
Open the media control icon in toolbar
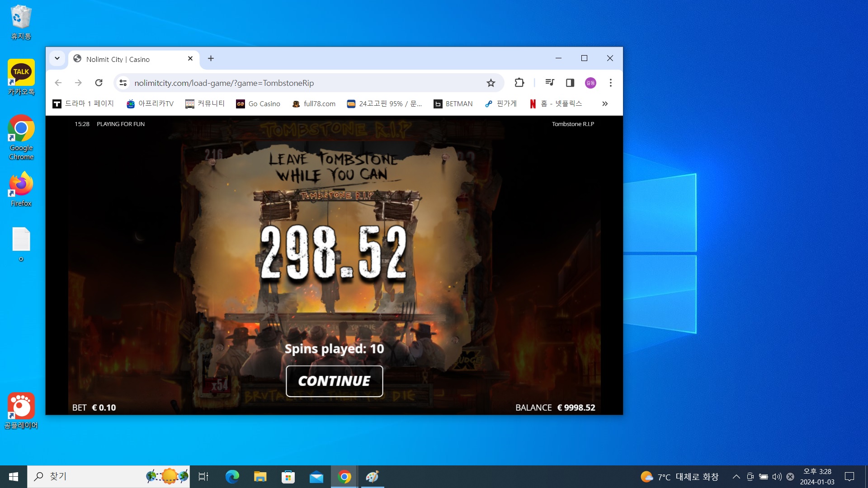(550, 83)
